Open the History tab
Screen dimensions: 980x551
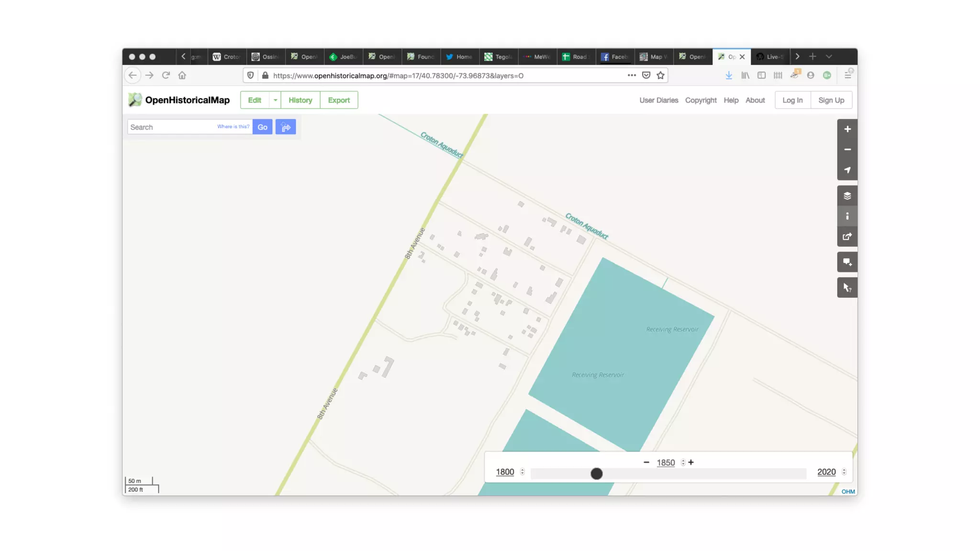click(300, 100)
